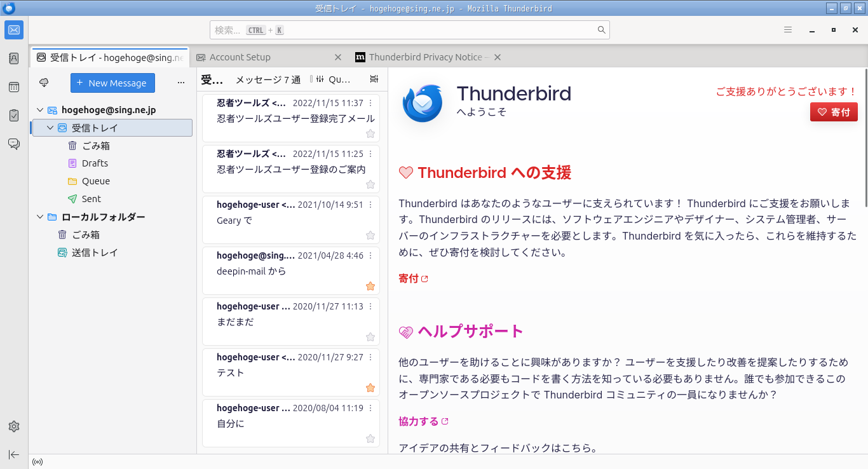Open the まだまだ message

pos(291,321)
